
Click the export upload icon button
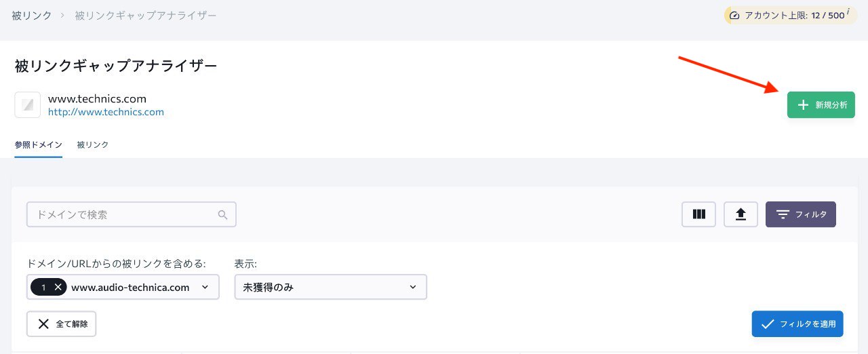(741, 214)
